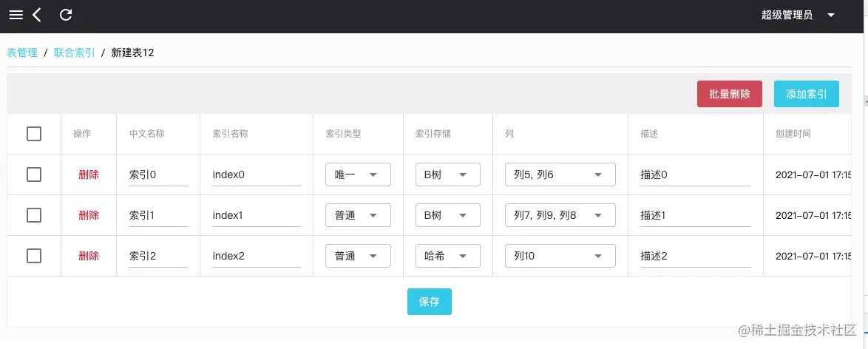Screen dimensions: 868x349
Task: Open the 普通 index type dropdown for index2
Action: (358, 256)
